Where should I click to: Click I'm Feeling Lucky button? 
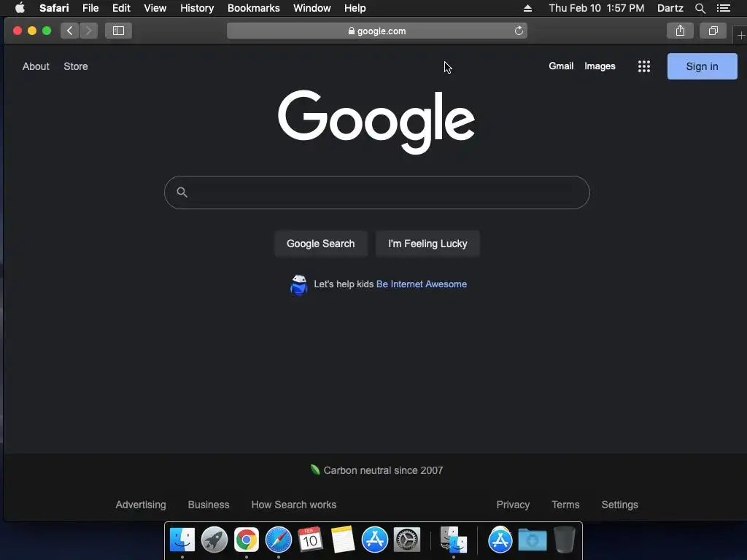coord(427,244)
